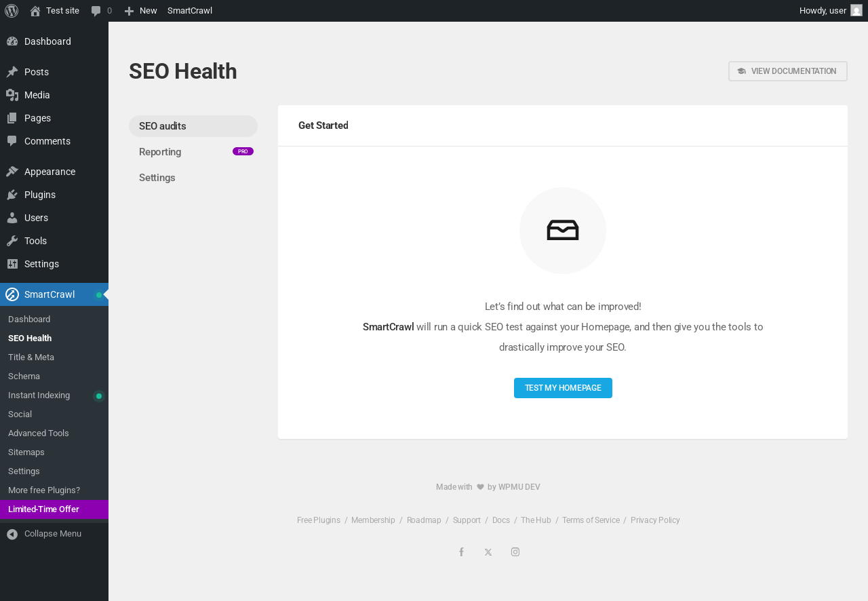The image size is (868, 601).
Task: Click the Test My Homepage button
Action: click(x=563, y=388)
